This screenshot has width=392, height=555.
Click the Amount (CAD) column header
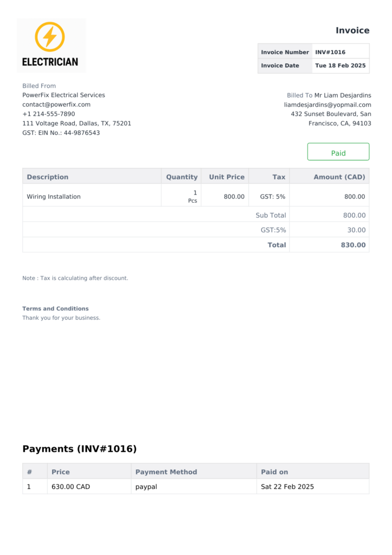tap(339, 177)
